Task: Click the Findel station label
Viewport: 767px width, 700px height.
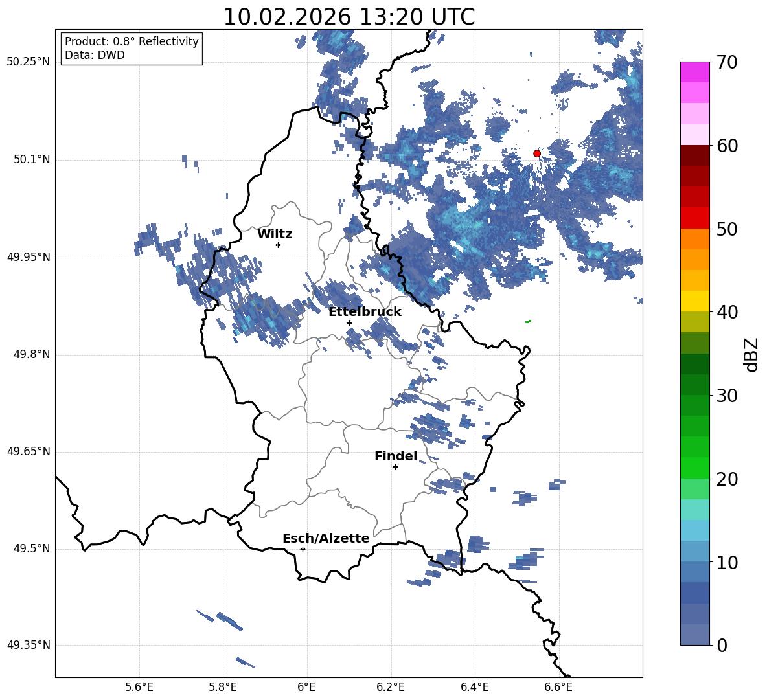Action: [396, 456]
